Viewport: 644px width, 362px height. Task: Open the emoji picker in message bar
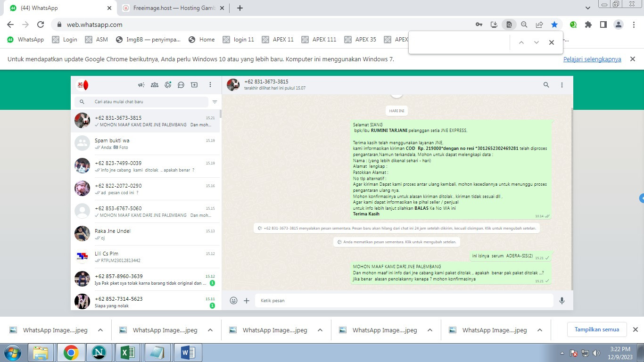click(233, 300)
